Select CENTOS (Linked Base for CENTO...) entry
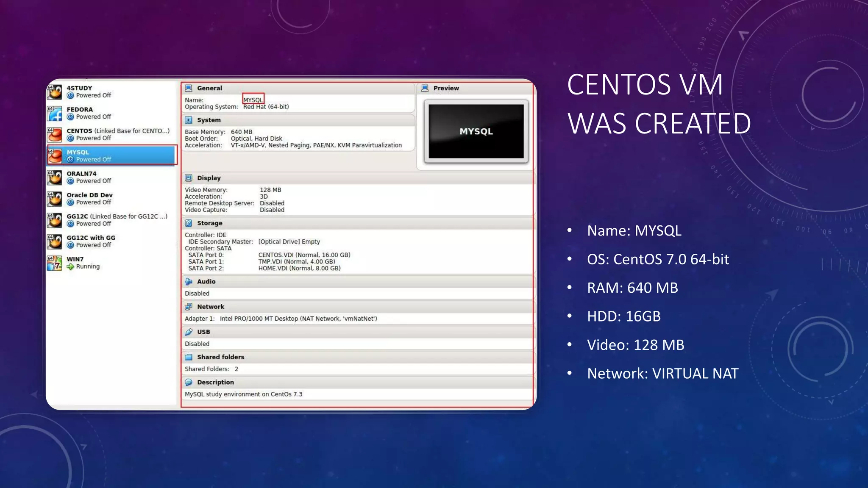This screenshot has width=868, height=488. click(x=111, y=134)
